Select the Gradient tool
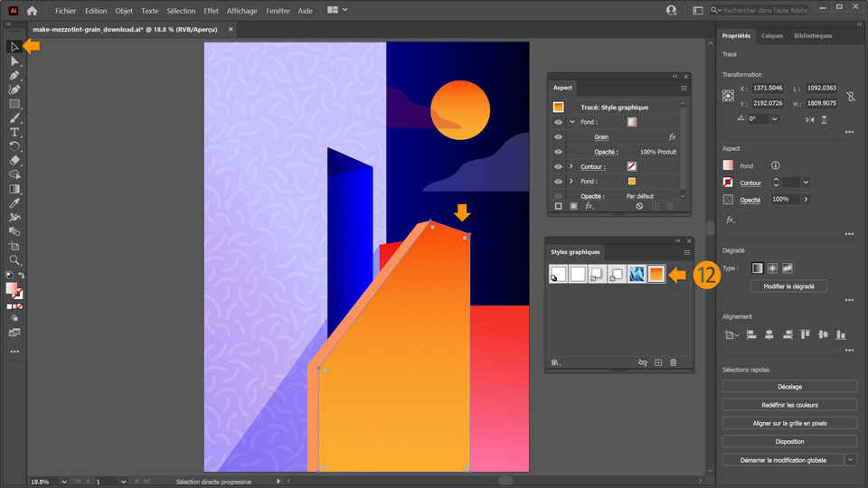Viewport: 868px width, 488px height. pyautogui.click(x=14, y=189)
